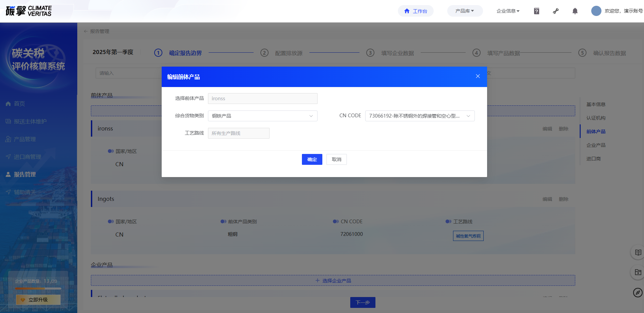Click the back arrow to 报告管理
This screenshot has width=644, height=313.
[x=86, y=31]
